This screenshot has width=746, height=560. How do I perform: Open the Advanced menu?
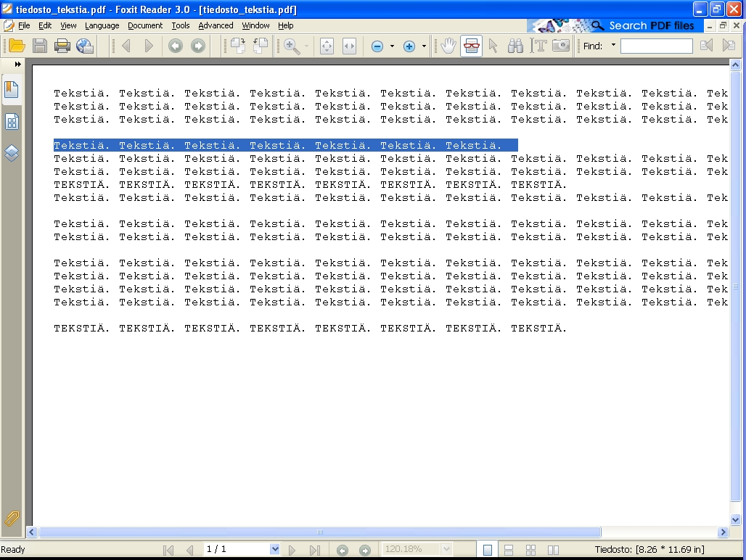coord(216,25)
